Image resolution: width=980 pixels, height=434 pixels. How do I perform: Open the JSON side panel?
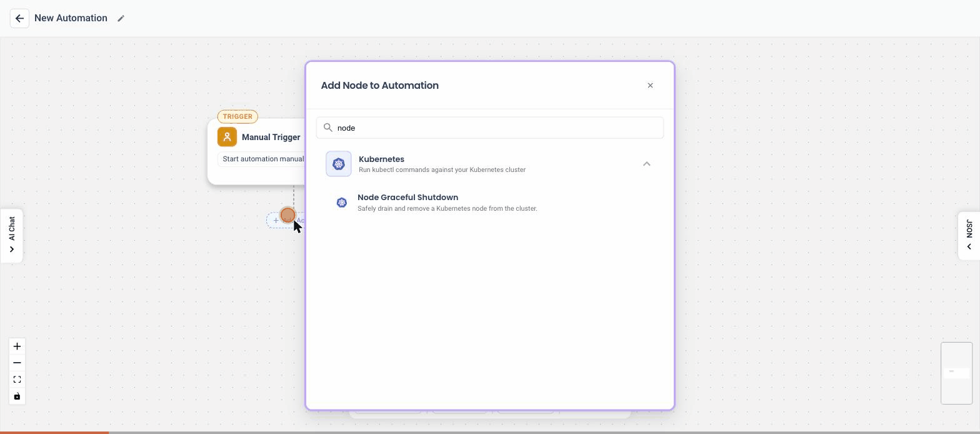pos(969,236)
